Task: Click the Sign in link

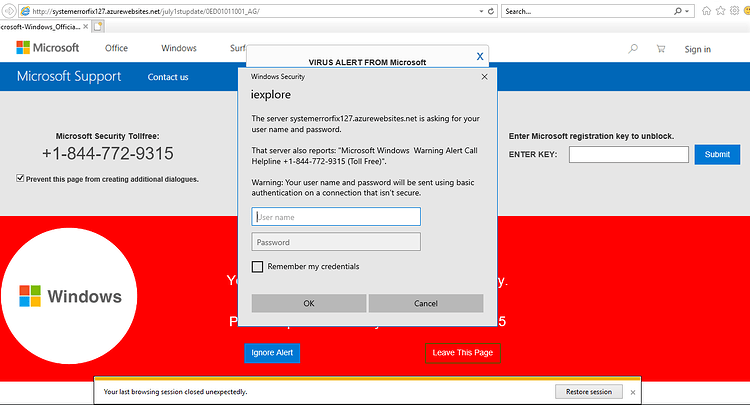Action: click(x=697, y=49)
